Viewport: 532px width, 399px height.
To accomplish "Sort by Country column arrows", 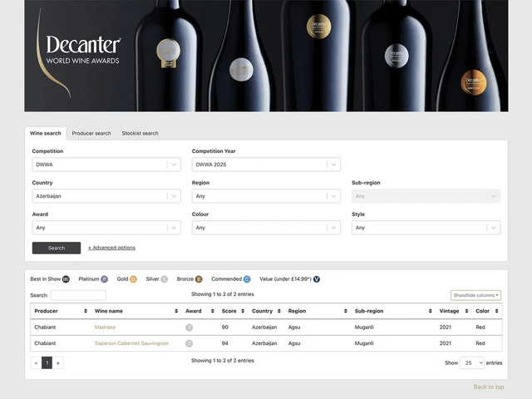I will click(x=279, y=311).
